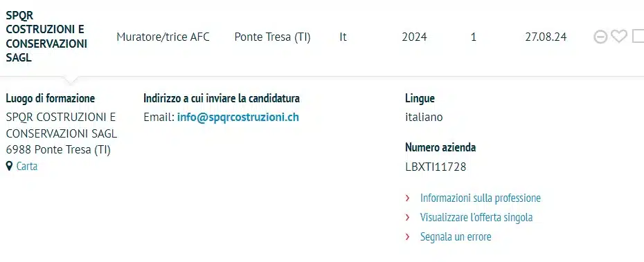
Task: Click red chevron before Visualizzare l'offerta singola
Action: (407, 217)
